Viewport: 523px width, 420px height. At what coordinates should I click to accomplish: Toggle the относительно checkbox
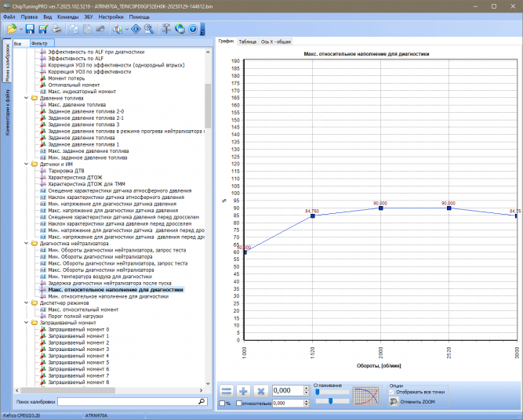(239, 404)
